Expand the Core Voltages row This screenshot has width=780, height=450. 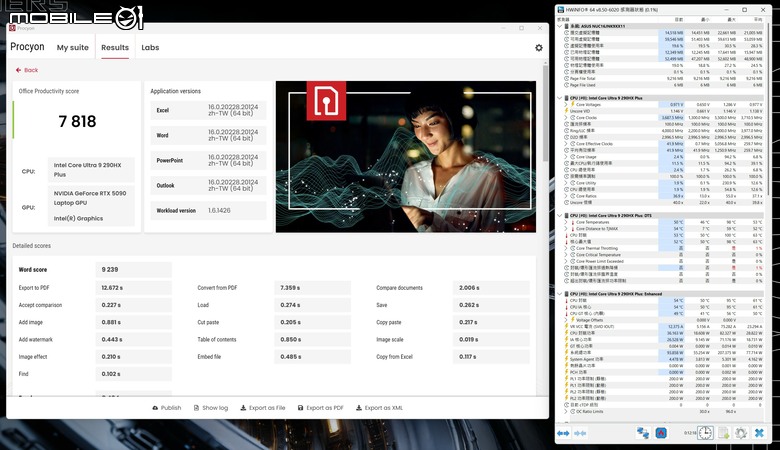click(566, 104)
